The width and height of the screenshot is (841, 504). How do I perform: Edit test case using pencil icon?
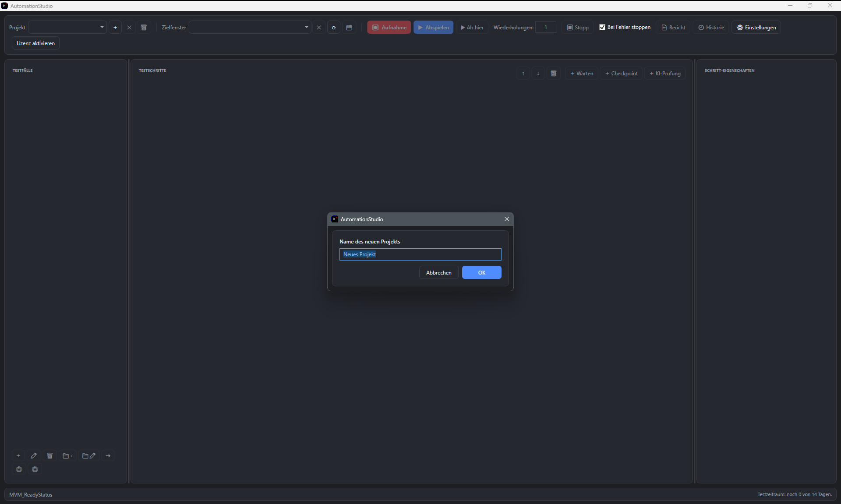pos(34,456)
